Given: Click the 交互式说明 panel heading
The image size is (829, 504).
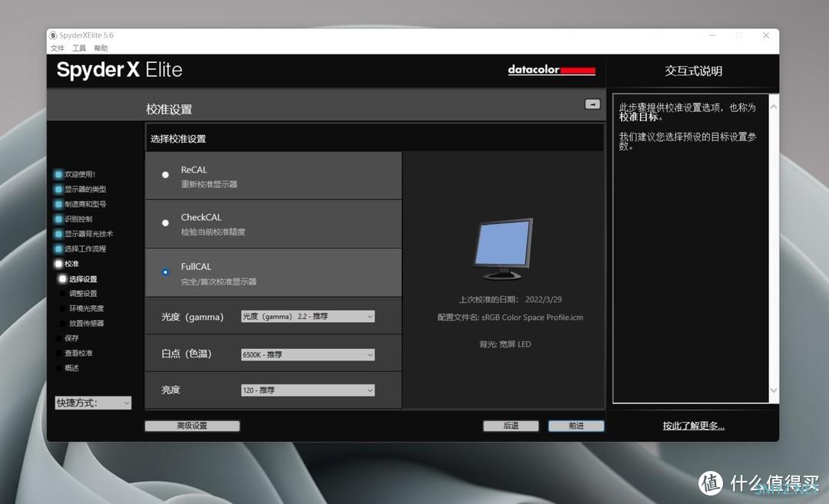Looking at the screenshot, I should [694, 71].
